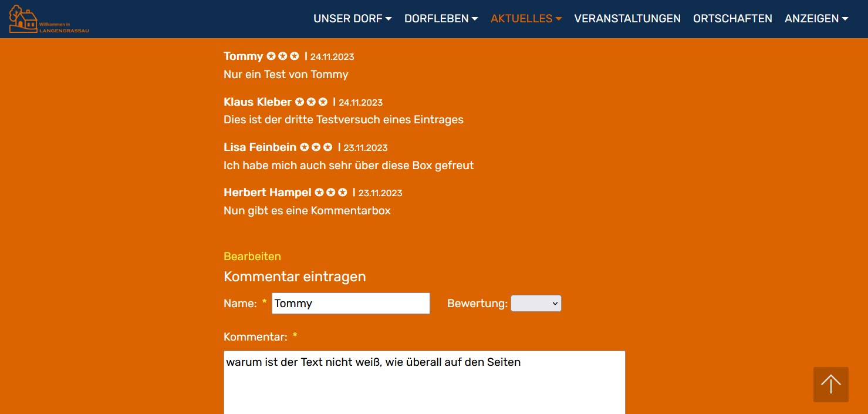Viewport: 868px width, 414px height.
Task: Open the ORTSCHAFTEN menu item
Action: [732, 19]
